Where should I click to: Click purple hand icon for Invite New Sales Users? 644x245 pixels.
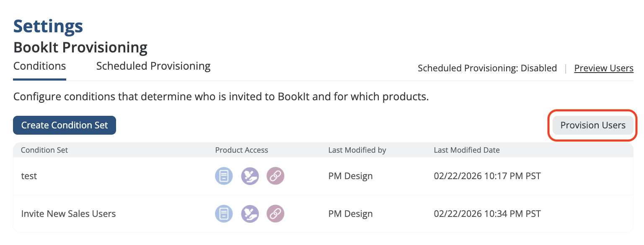click(x=250, y=214)
